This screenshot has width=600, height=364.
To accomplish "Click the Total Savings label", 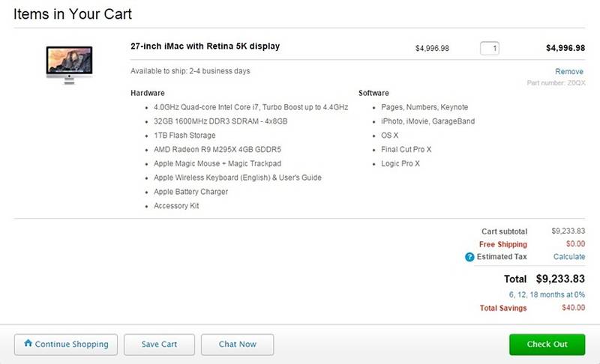I will pos(503,309).
